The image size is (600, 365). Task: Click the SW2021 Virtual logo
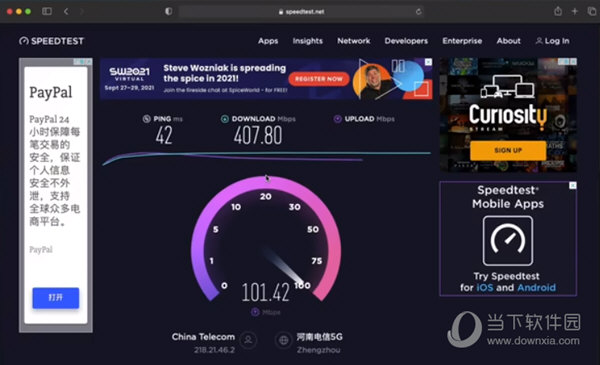129,74
